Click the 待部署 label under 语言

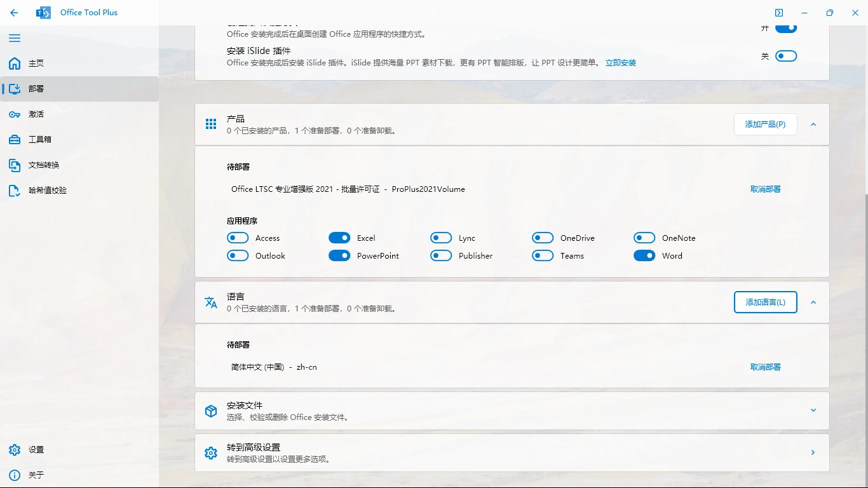point(238,345)
